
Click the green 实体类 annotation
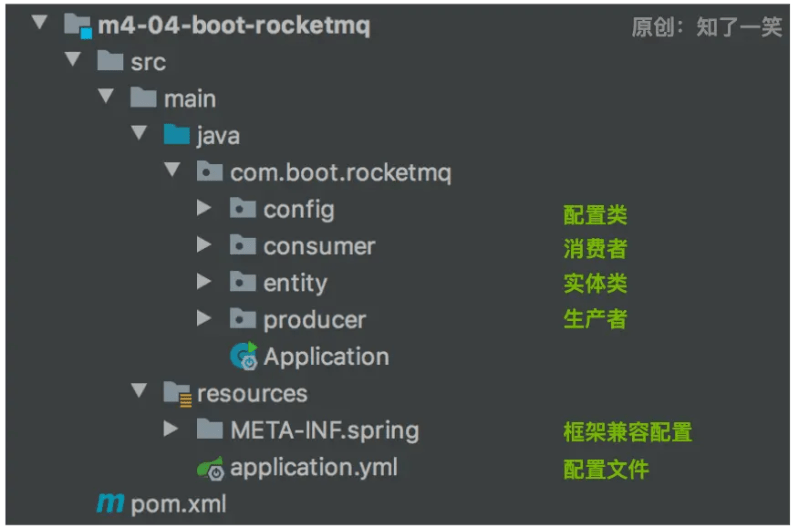[595, 283]
